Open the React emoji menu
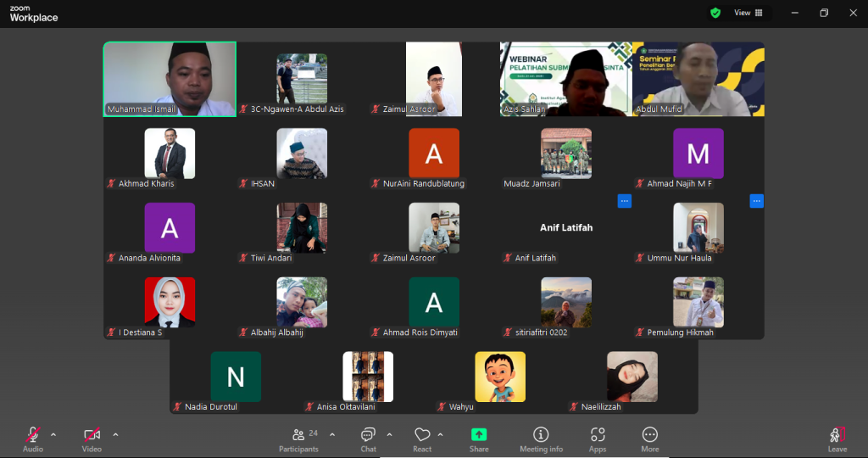 [x=422, y=438]
